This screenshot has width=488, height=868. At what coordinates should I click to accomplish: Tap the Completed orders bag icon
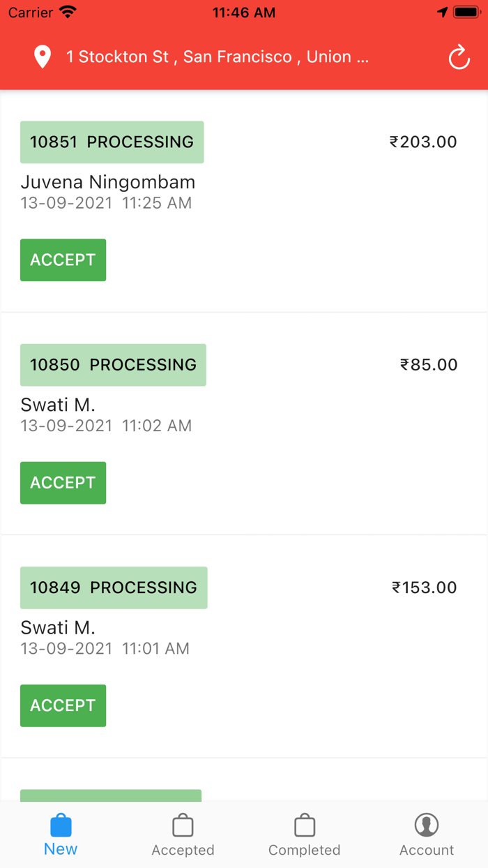pos(304,825)
